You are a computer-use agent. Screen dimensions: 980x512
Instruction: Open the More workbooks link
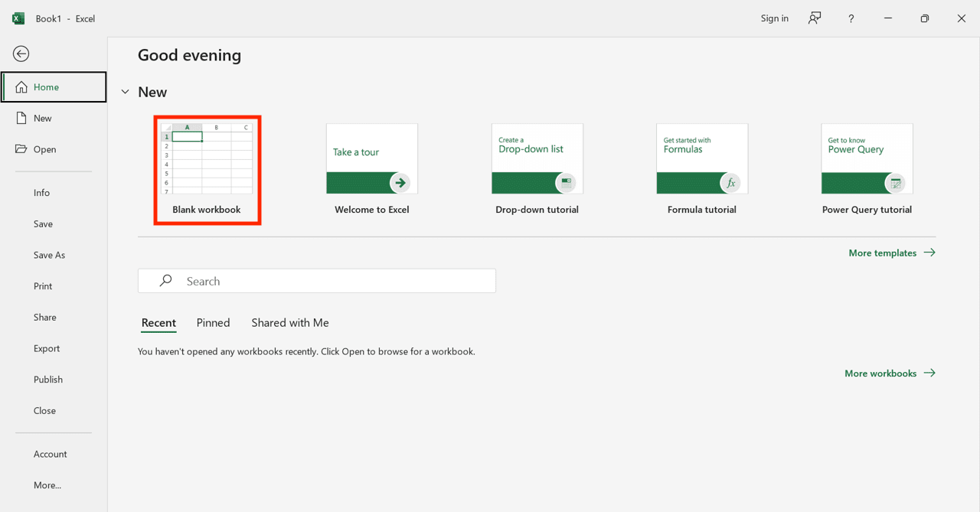pyautogui.click(x=889, y=373)
